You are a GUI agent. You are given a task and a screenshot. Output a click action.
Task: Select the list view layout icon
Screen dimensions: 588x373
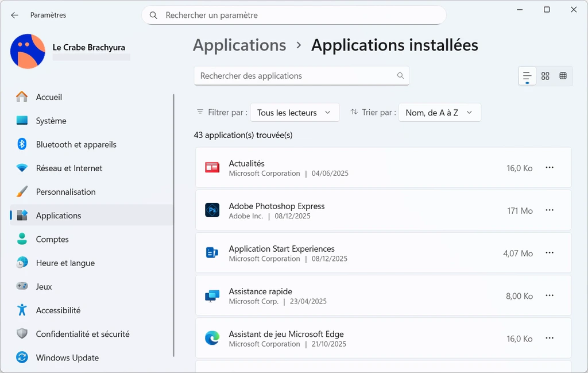[527, 76]
